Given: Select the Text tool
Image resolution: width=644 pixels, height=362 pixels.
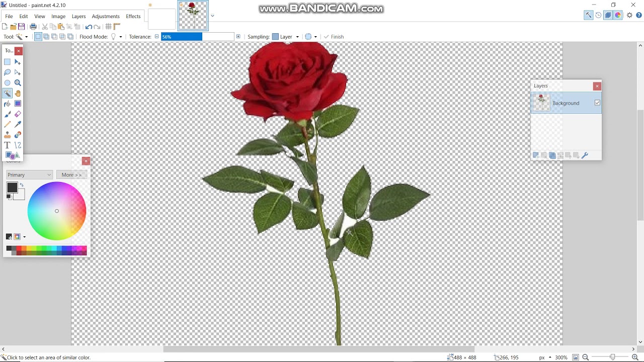Looking at the screenshot, I should click(x=8, y=145).
